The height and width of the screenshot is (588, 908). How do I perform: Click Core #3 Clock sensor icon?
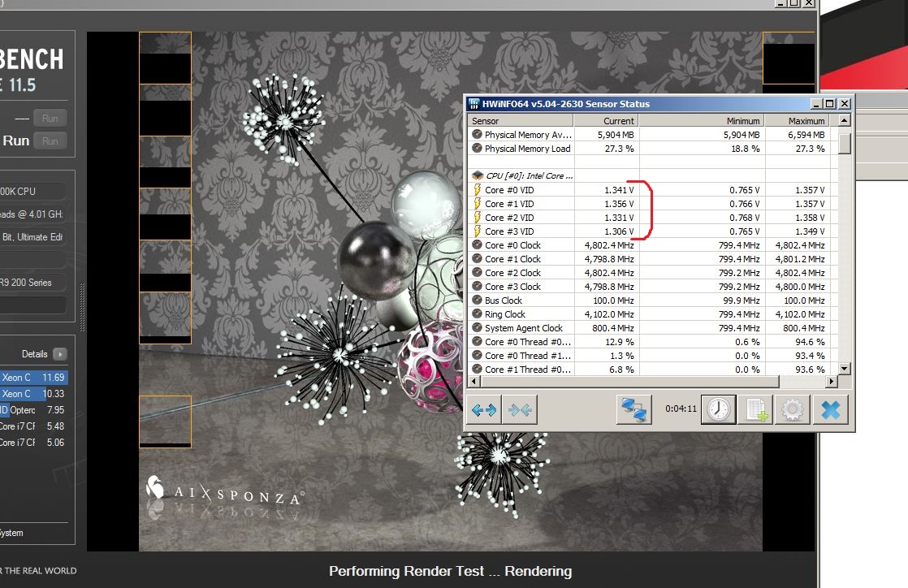[478, 286]
